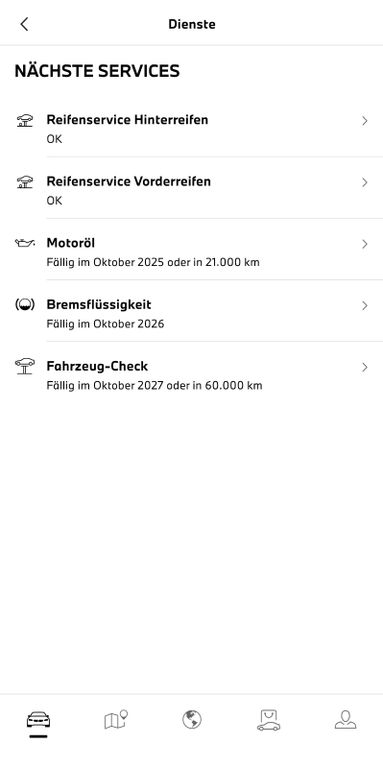Open the vehicle tab in bottom bar
383x768 pixels.
pos(38,720)
